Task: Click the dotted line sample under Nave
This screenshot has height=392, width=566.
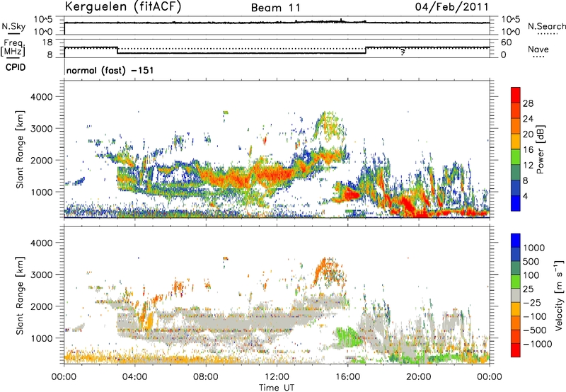Action: pos(538,57)
